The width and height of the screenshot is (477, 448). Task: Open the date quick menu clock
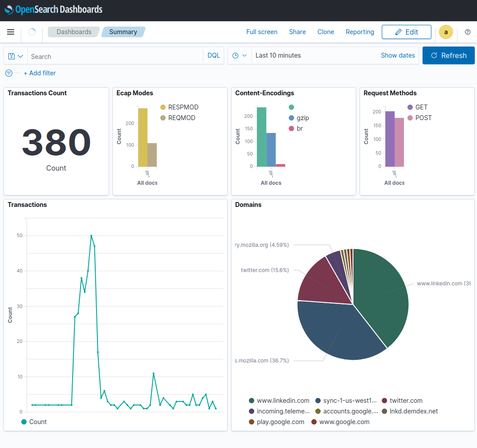click(x=240, y=55)
